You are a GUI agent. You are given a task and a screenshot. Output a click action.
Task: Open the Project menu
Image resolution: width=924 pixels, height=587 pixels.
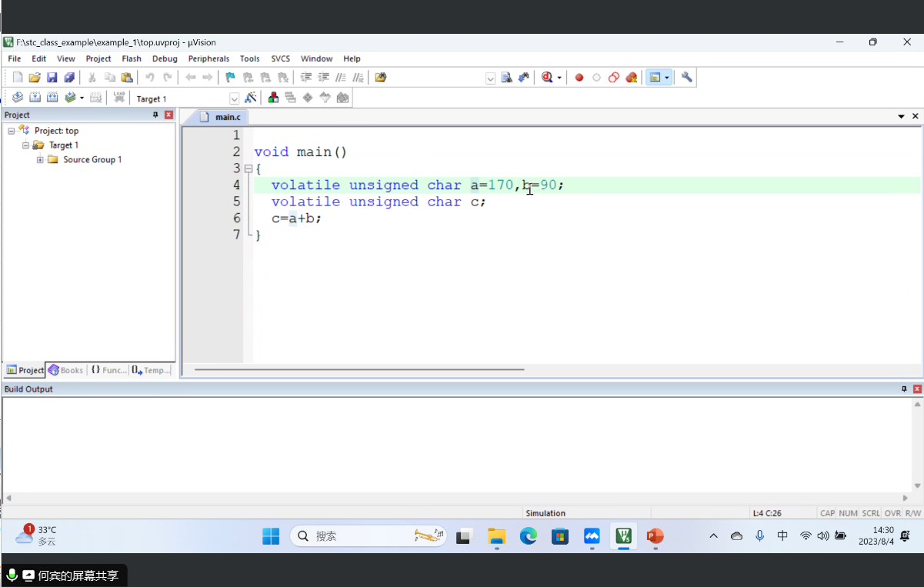(98, 58)
